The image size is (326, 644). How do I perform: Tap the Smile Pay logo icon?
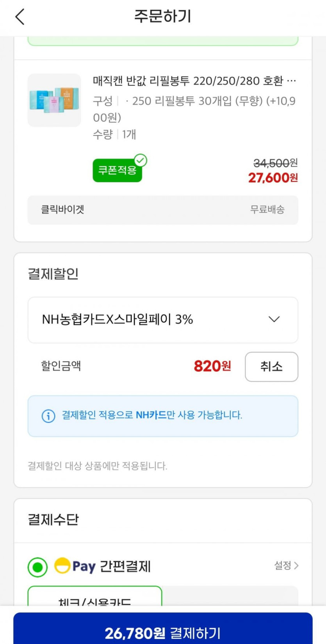pos(62,566)
